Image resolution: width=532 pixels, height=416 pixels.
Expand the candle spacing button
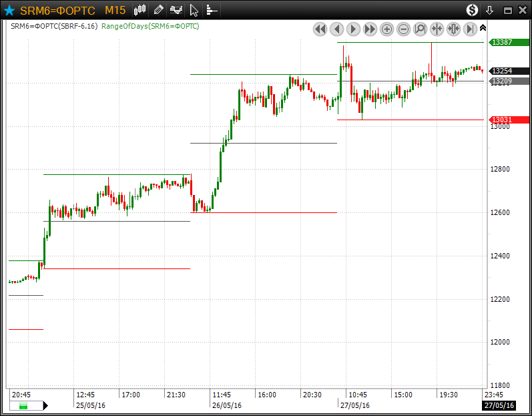[454, 29]
